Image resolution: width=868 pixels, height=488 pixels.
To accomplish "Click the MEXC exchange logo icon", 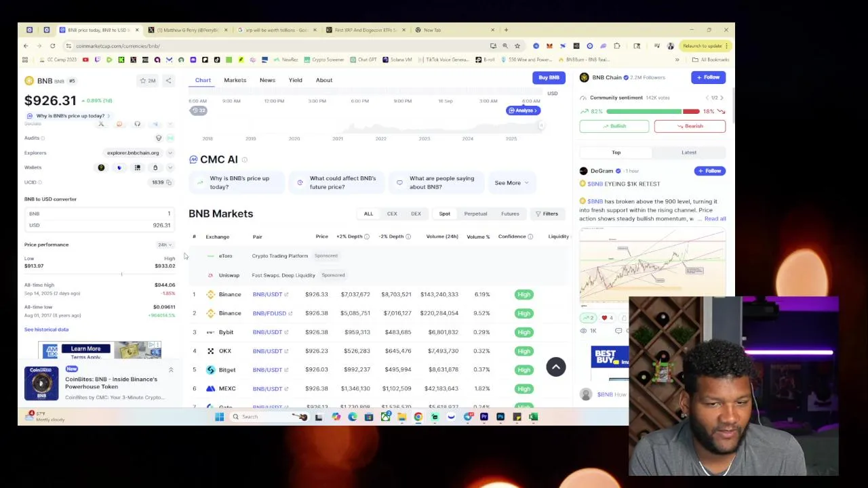I will pyautogui.click(x=210, y=389).
